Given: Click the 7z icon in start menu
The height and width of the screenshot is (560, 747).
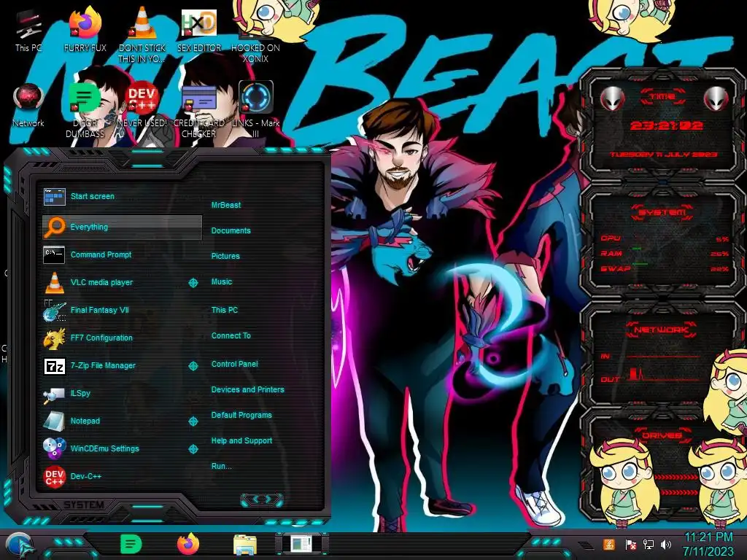Looking at the screenshot, I should coord(54,366).
